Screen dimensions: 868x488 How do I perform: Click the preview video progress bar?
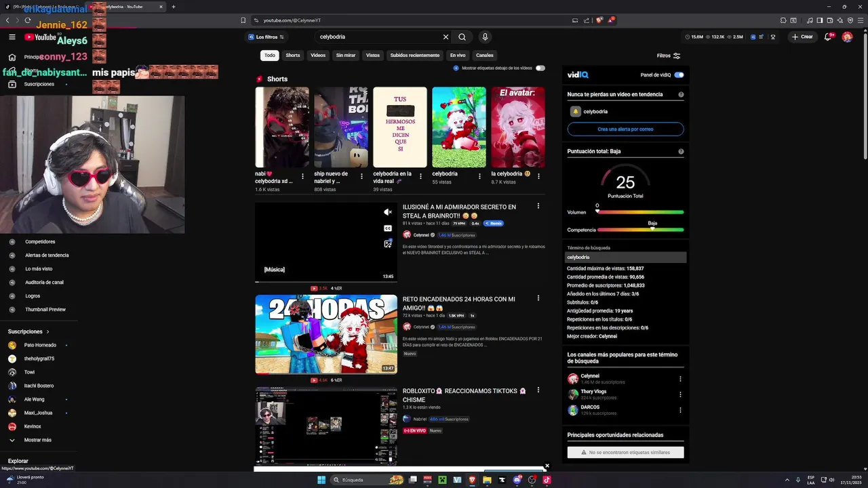(326, 281)
